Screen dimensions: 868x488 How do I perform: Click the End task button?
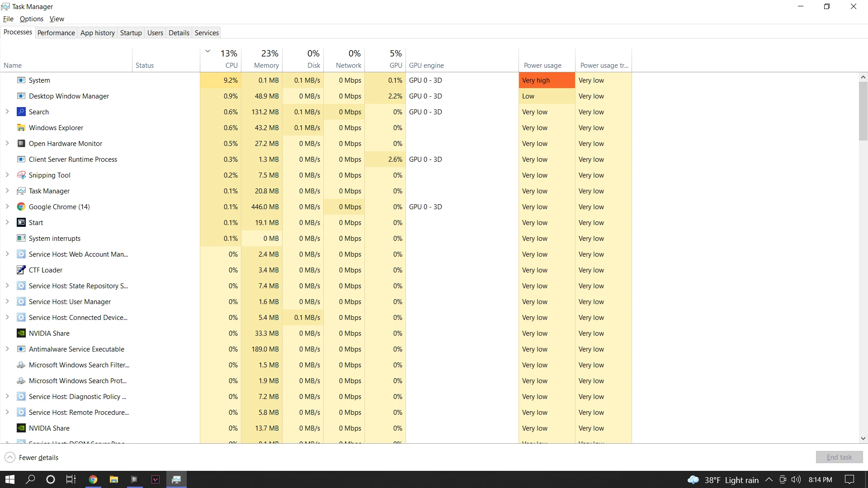point(839,457)
